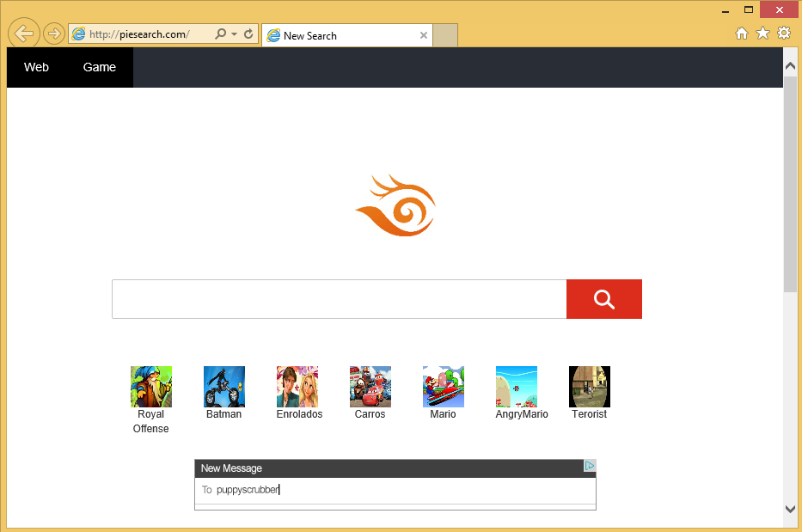The width and height of the screenshot is (802, 532).
Task: Click the Terorist text link
Action: click(x=589, y=414)
